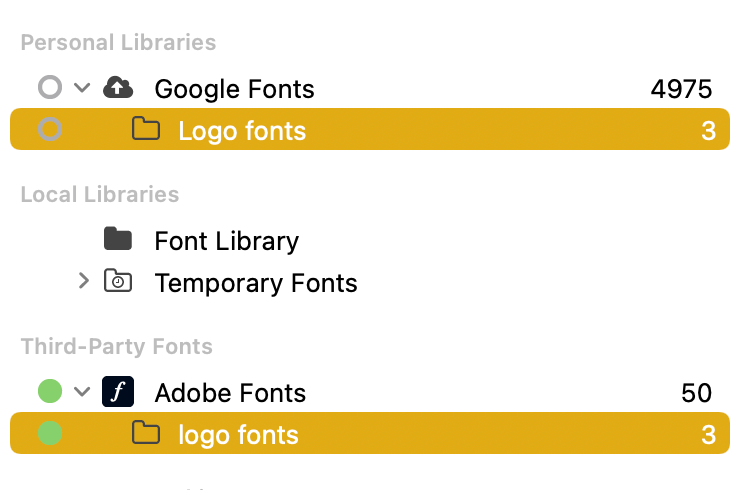
Task: Click the Temporary Fonts clock folder icon
Action: [x=118, y=281]
